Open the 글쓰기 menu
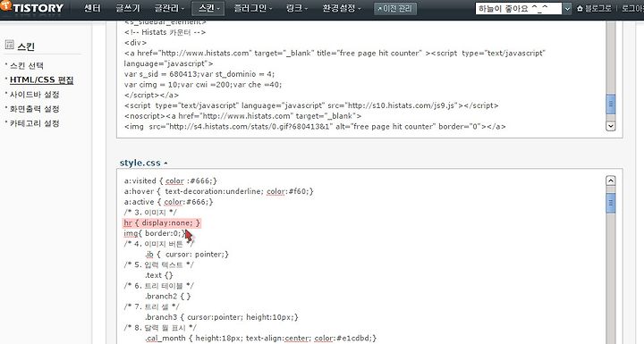This screenshot has height=344, width=644. 128,8
